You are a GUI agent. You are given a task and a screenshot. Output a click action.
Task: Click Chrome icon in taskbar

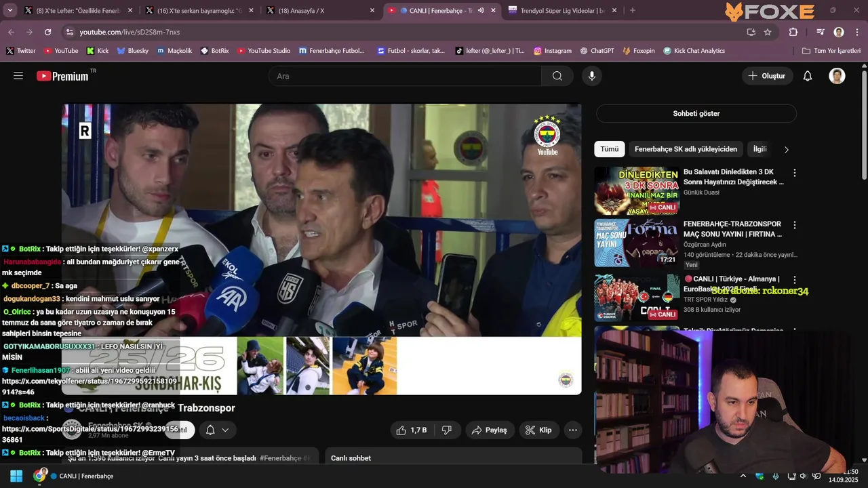[x=40, y=476]
